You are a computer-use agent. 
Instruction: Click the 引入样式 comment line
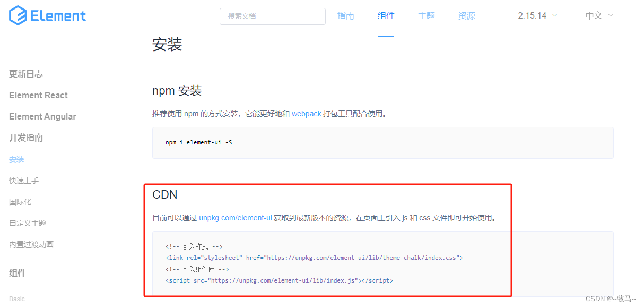coord(194,246)
